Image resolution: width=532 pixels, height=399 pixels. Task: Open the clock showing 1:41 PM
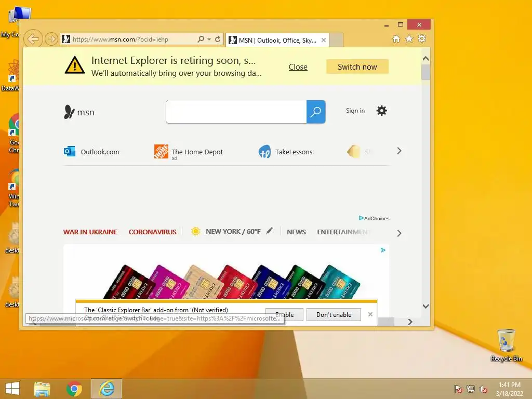click(509, 389)
